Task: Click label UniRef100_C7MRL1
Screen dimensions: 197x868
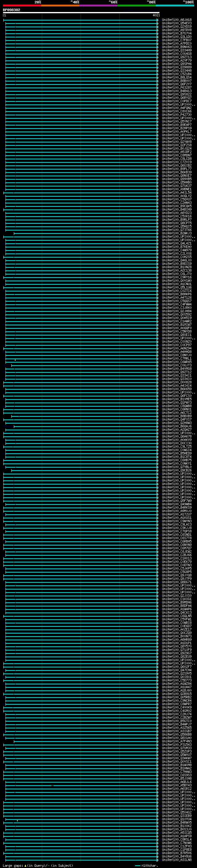Action: click(x=176, y=358)
